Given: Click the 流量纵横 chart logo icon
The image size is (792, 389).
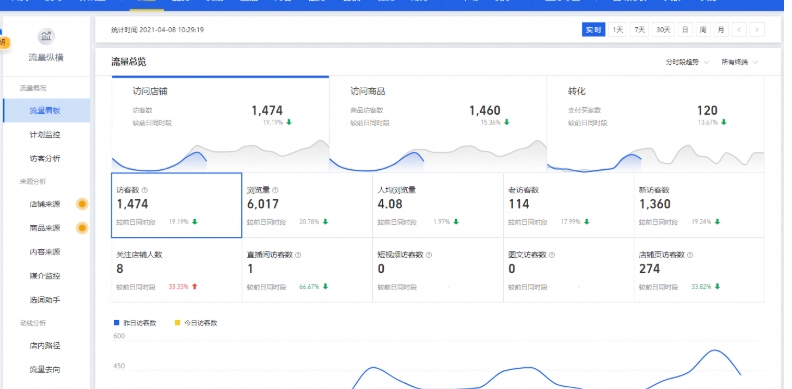Looking at the screenshot, I should (x=46, y=36).
